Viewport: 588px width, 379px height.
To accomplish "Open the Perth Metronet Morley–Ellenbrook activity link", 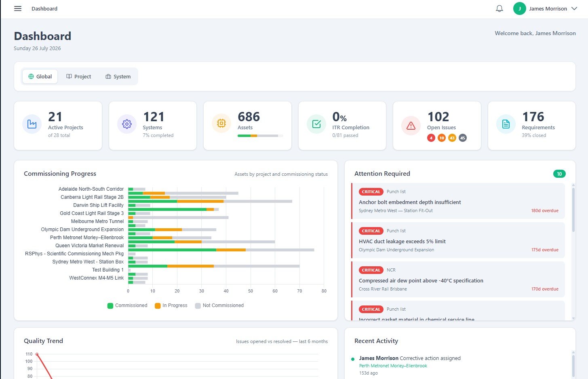I will [x=393, y=366].
